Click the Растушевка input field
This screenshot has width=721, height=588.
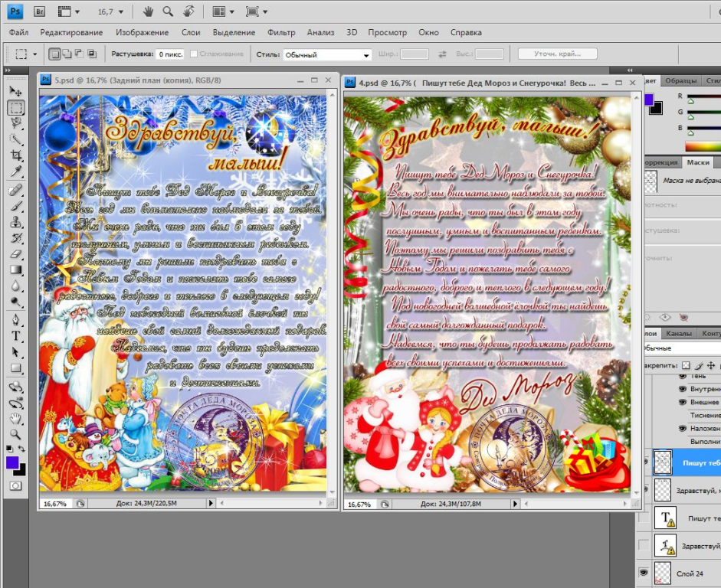(170, 54)
